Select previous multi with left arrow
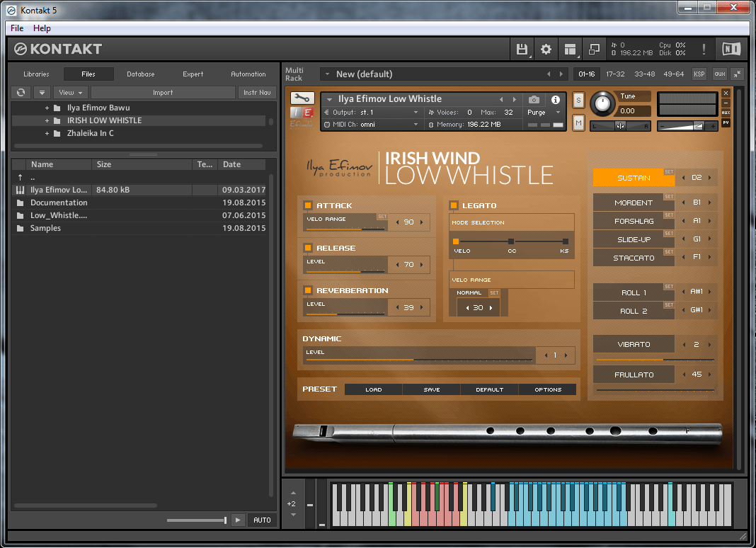The image size is (756, 548). click(549, 74)
